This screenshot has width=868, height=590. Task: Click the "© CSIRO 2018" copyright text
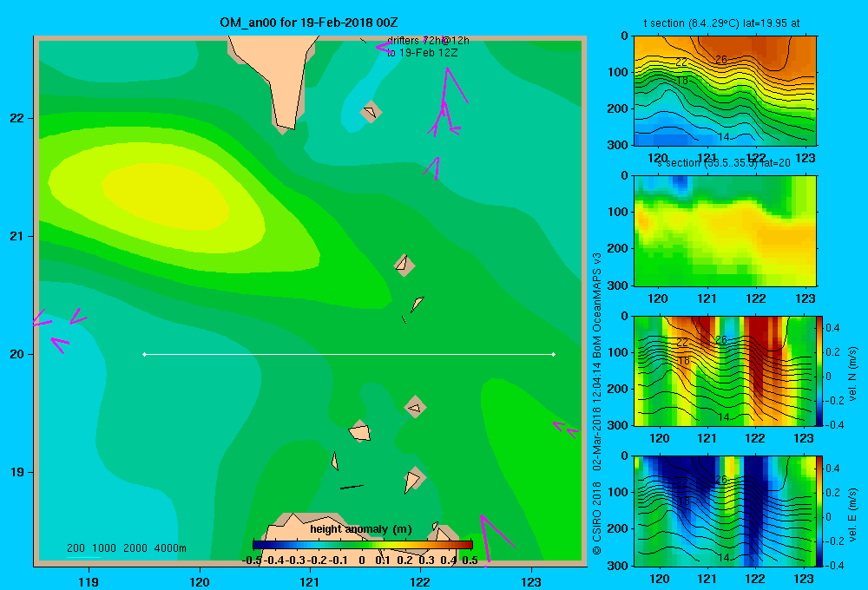click(x=597, y=517)
